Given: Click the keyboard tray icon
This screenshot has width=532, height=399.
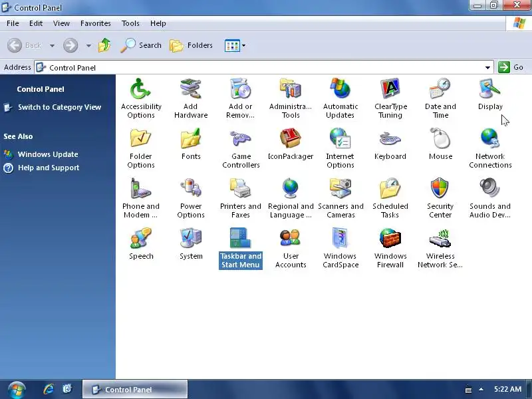Looking at the screenshot, I should click(x=468, y=390).
